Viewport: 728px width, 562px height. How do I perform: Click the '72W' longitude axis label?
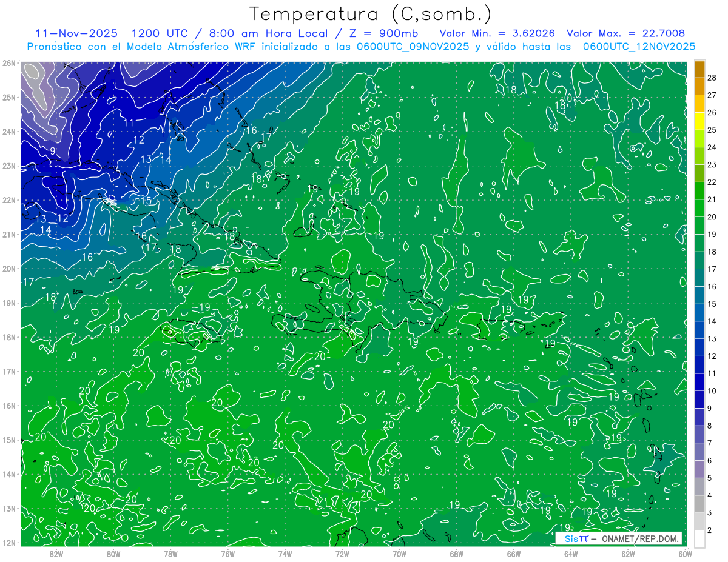click(x=342, y=553)
